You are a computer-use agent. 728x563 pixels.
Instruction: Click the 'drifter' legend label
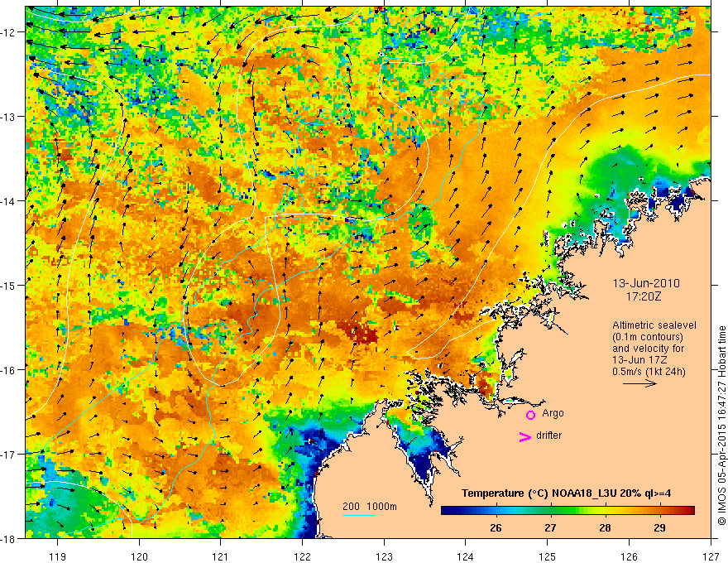click(548, 435)
